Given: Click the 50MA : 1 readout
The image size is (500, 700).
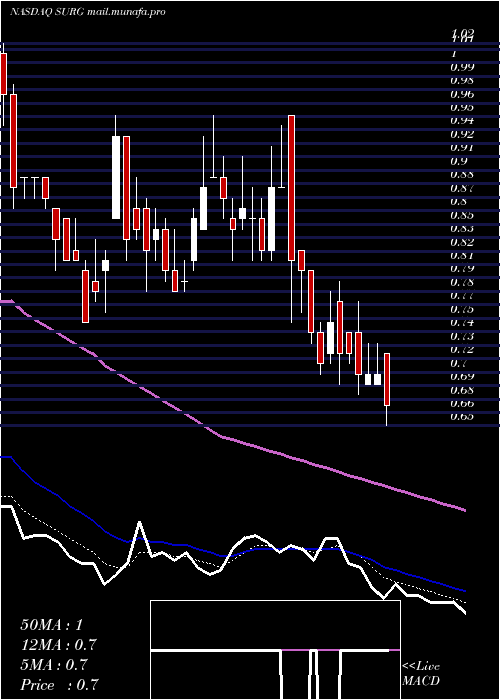Looking at the screenshot, I should coord(52,625).
